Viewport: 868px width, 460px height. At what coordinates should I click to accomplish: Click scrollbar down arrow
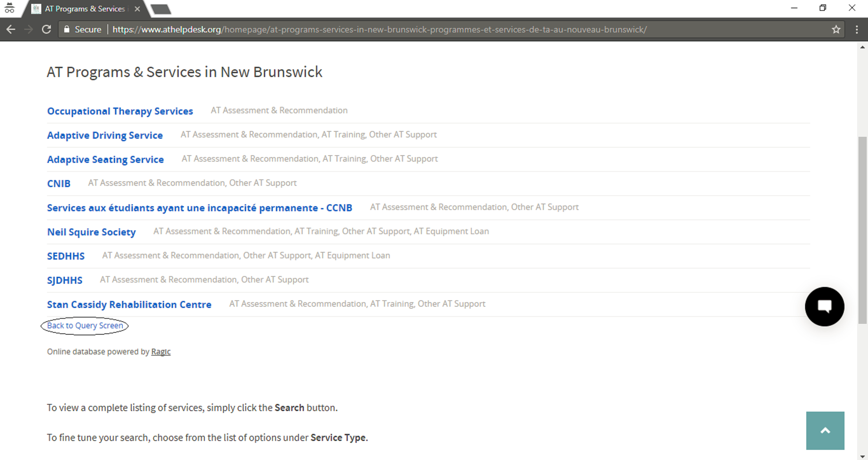pyautogui.click(x=862, y=457)
